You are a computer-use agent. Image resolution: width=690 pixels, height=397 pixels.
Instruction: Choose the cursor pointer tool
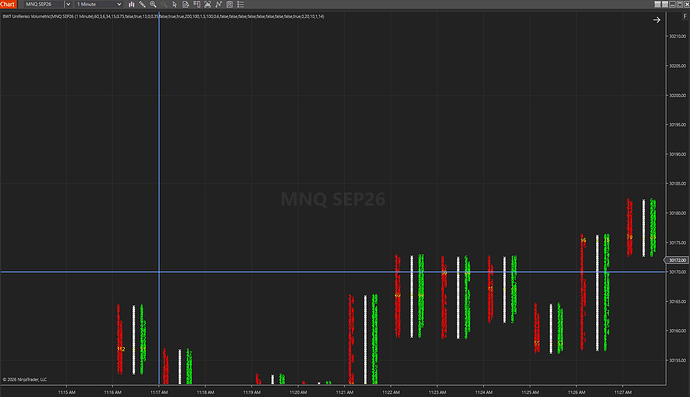point(175,4)
